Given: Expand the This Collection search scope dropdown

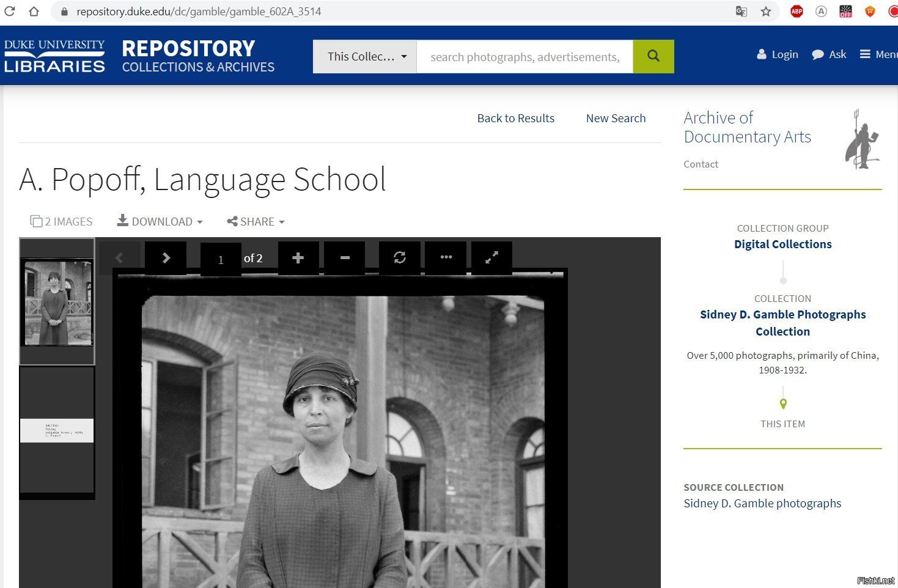Looking at the screenshot, I should tap(365, 57).
